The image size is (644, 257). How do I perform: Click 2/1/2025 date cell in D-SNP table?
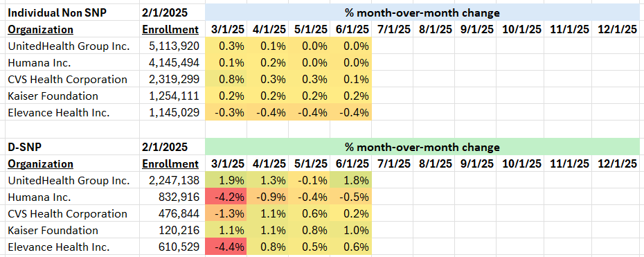pyautogui.click(x=165, y=147)
